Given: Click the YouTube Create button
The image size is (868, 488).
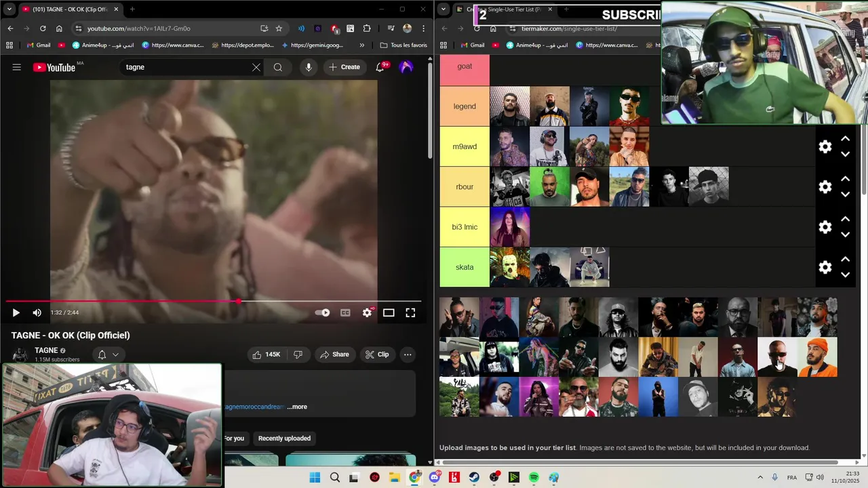Looking at the screenshot, I should point(344,67).
